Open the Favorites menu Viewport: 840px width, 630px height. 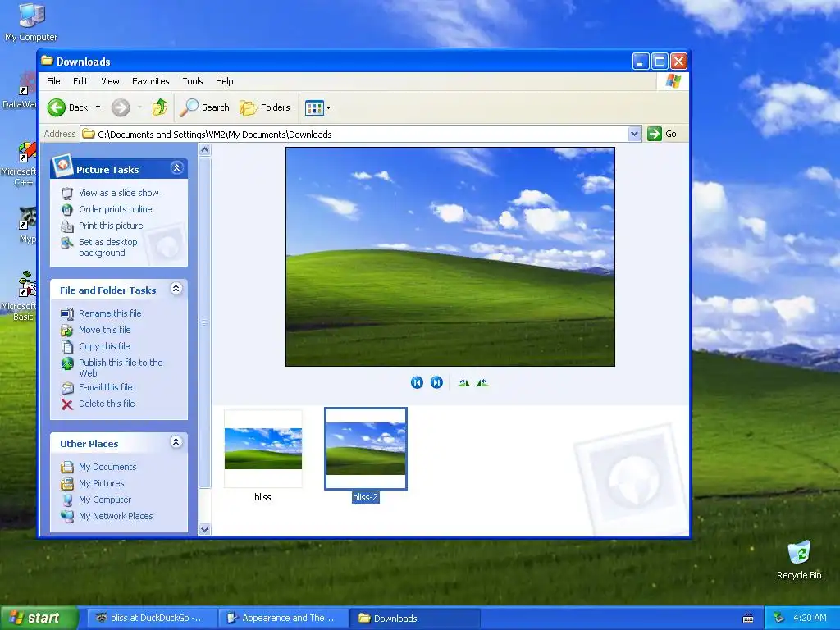(151, 81)
